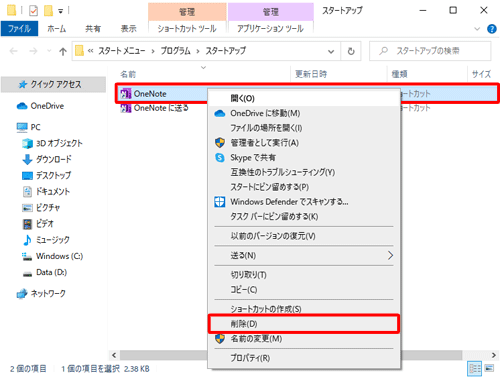Sort by 種類 column header
The image size is (500, 377).
click(399, 74)
